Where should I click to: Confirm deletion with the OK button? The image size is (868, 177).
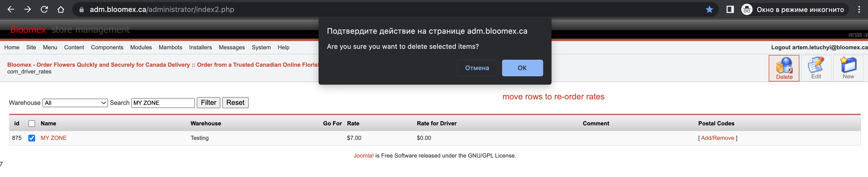(522, 68)
